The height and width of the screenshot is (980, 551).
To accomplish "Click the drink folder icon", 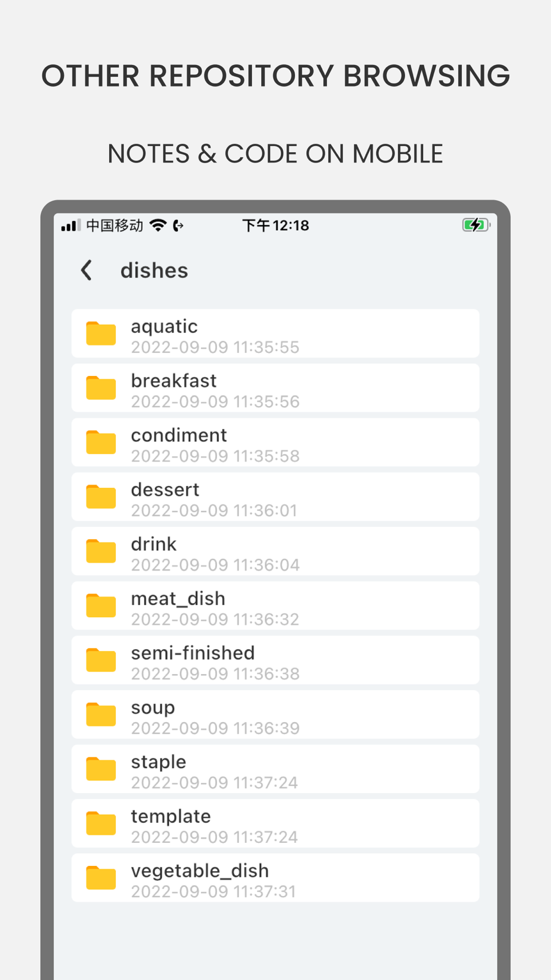I will pos(101,551).
